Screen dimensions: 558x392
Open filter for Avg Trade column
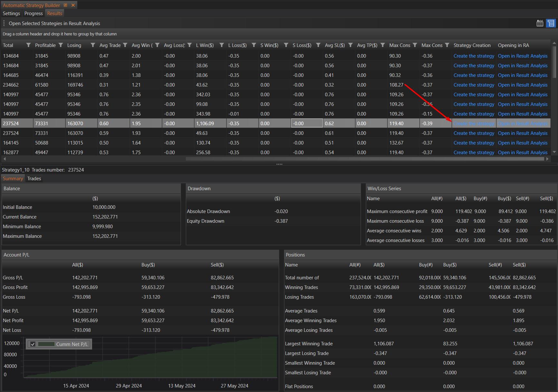point(125,45)
